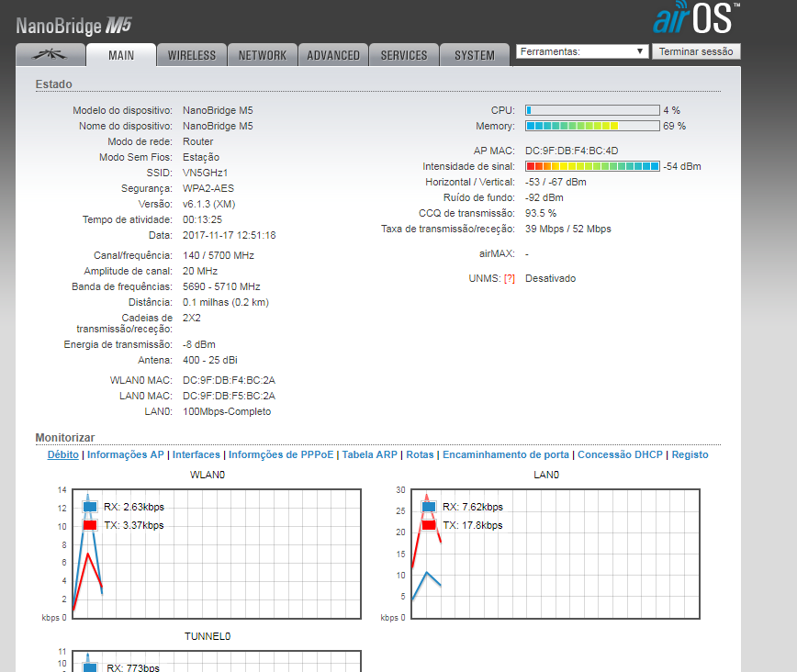797x672 pixels.
Task: Open the SERVICES tab
Action: coord(404,55)
